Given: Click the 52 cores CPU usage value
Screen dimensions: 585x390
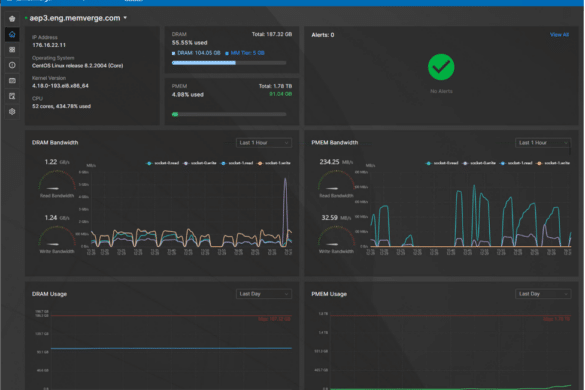Looking at the screenshot, I should click(x=62, y=106).
